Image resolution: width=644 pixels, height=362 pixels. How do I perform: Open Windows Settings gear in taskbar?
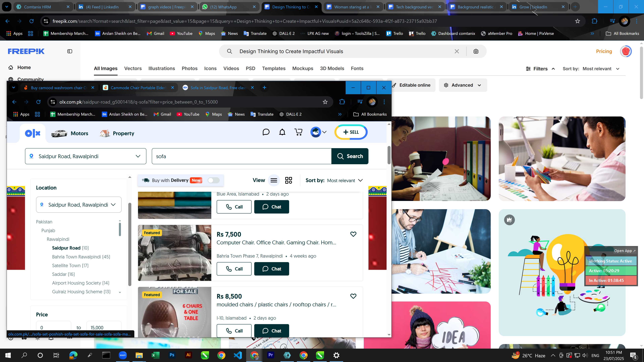point(336,355)
